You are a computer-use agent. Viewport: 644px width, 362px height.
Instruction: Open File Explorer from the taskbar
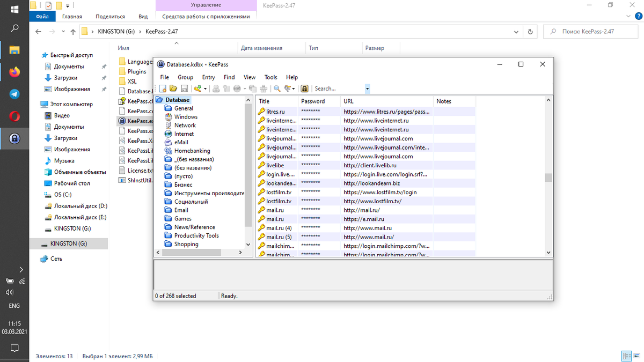click(x=15, y=50)
